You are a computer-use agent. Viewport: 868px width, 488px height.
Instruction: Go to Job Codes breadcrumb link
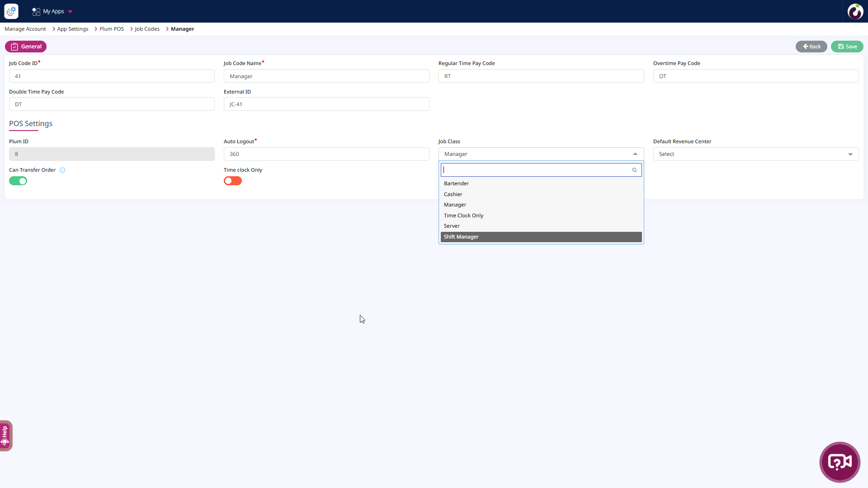pyautogui.click(x=147, y=29)
